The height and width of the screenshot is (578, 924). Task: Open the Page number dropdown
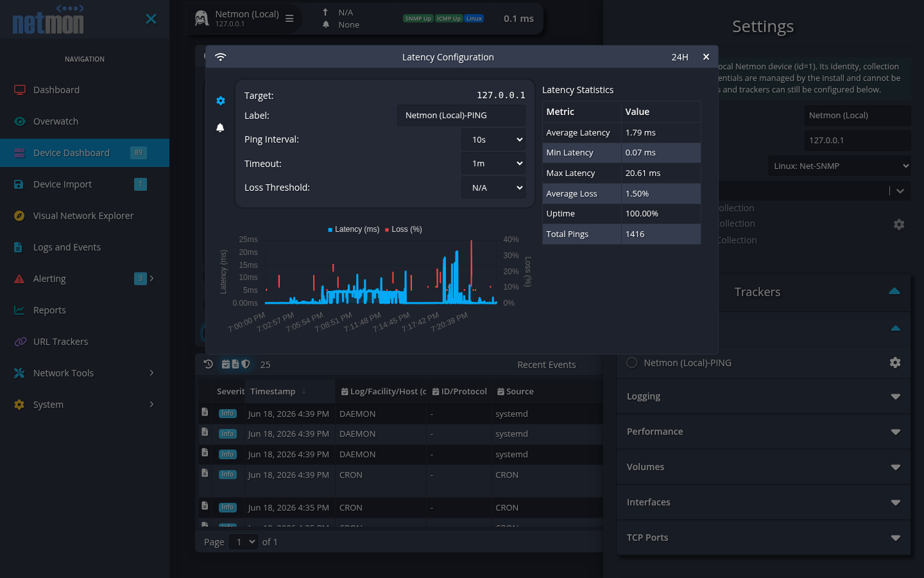tap(243, 542)
